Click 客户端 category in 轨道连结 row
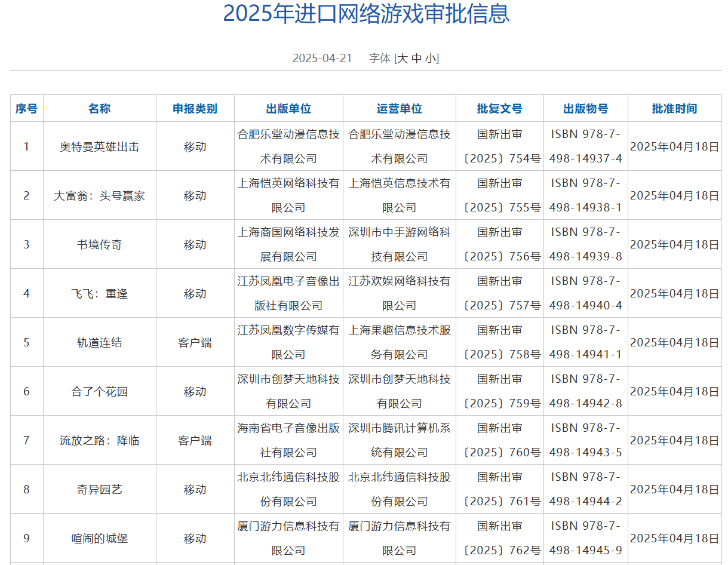The width and height of the screenshot is (728, 565). [195, 342]
